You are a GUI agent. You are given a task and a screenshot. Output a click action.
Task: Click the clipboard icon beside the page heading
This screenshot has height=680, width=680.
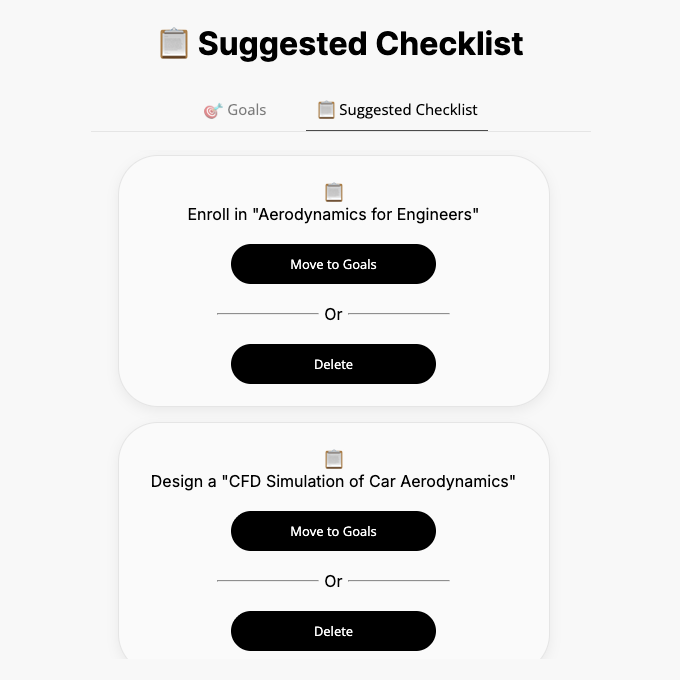coord(174,44)
